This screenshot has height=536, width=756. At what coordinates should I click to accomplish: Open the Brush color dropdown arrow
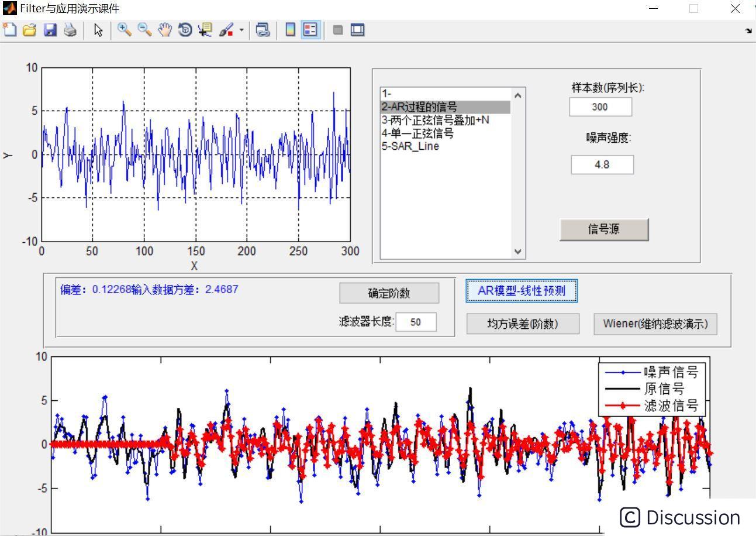(x=241, y=30)
